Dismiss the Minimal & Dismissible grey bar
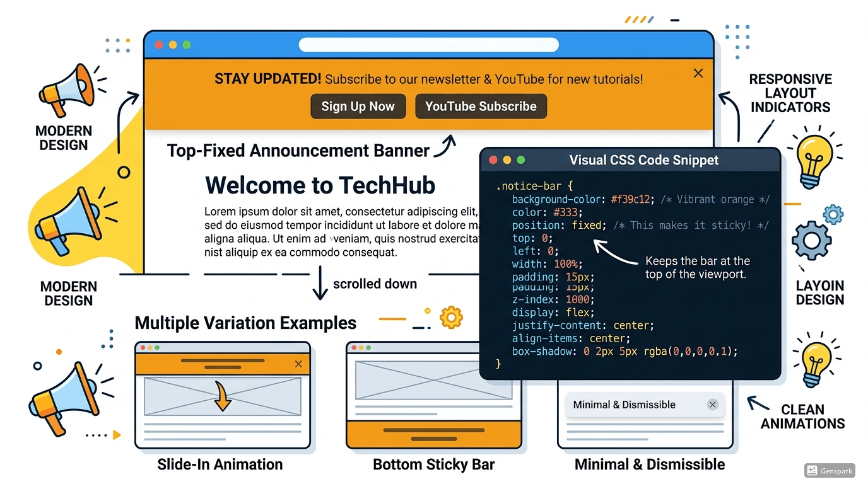 [x=712, y=405]
